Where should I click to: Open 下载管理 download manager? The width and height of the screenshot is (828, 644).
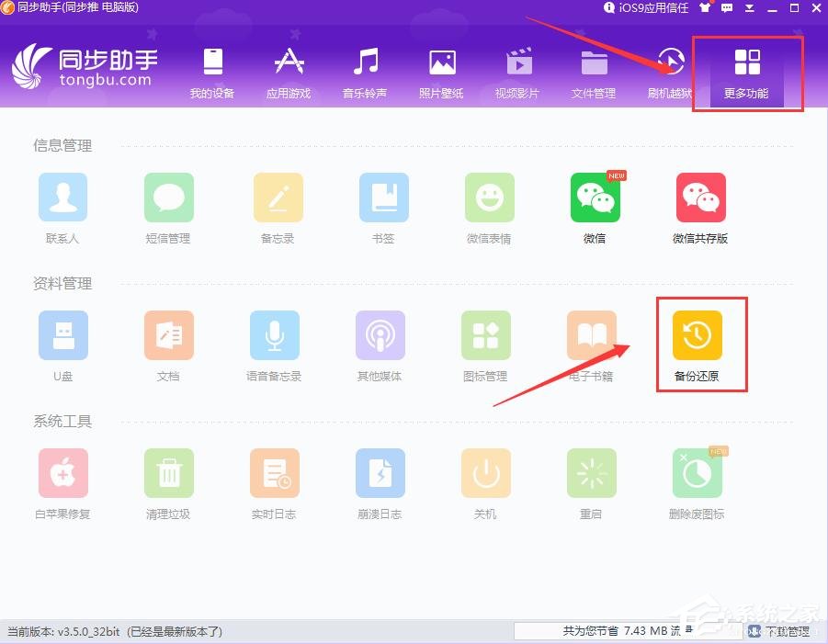click(780, 631)
